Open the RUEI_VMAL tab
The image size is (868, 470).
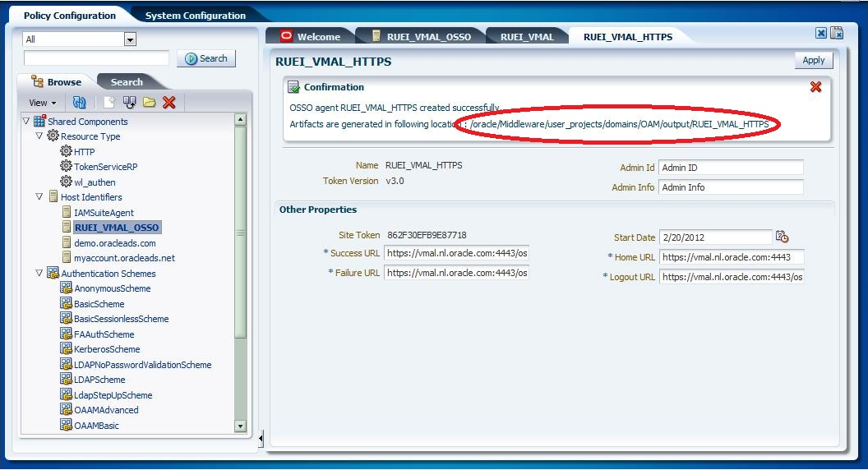(x=527, y=36)
